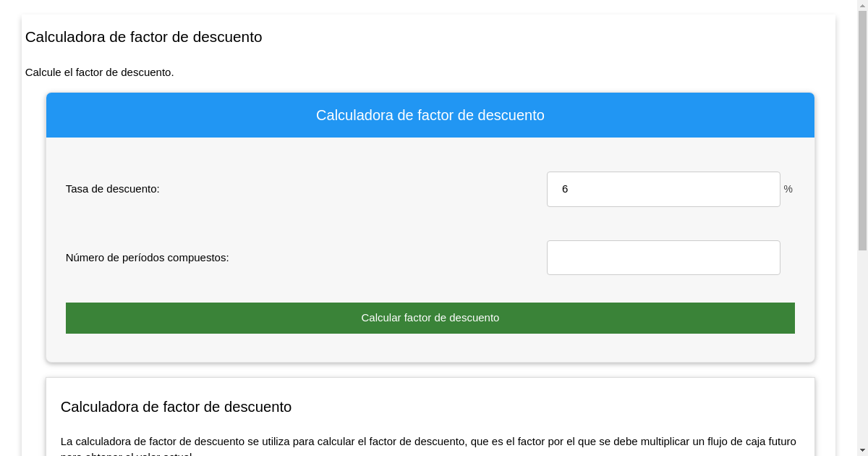The image size is (868, 456).
Task: Click the blue Calculadora de factor de descuento header
Action: coord(430,115)
